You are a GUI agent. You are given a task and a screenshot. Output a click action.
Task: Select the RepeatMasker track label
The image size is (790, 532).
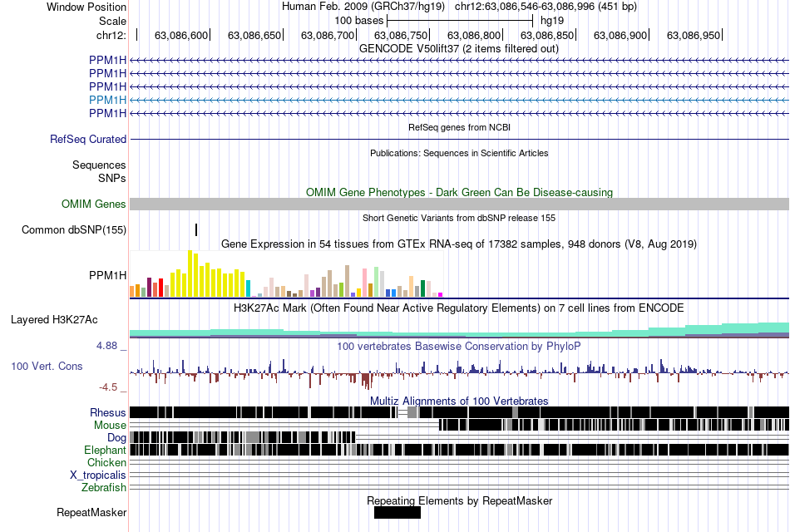tap(91, 512)
